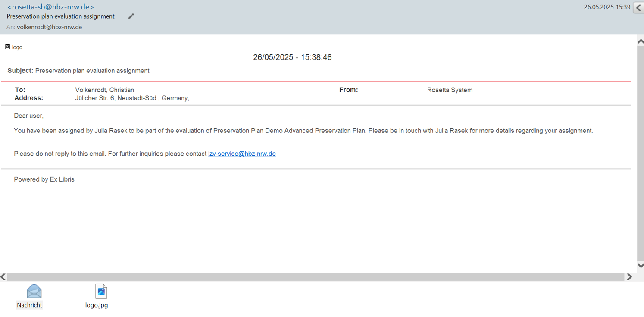Click the header subject line beside the pencil
This screenshot has height=317, width=644.
pyautogui.click(x=61, y=16)
